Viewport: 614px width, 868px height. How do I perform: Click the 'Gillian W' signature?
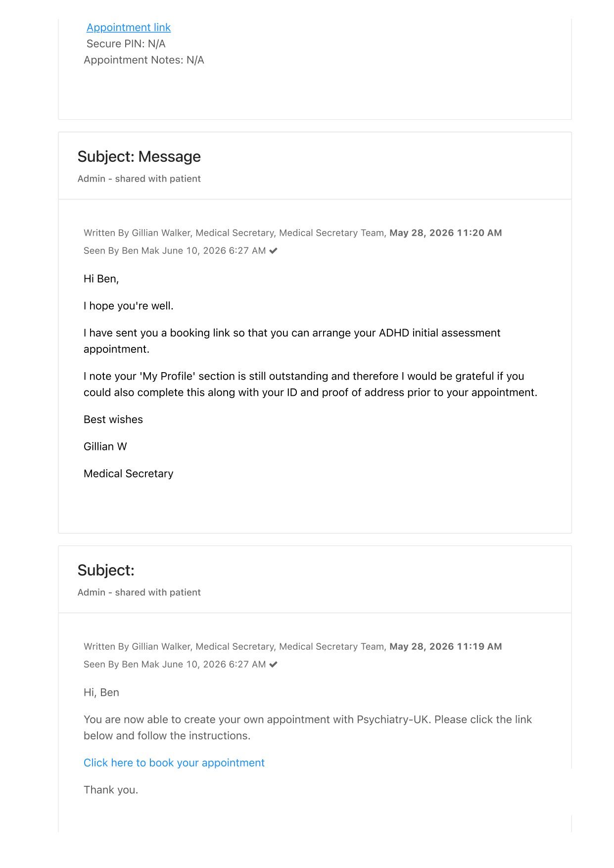point(105,446)
